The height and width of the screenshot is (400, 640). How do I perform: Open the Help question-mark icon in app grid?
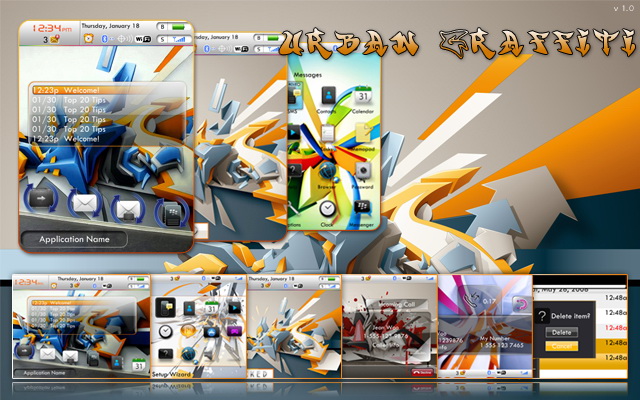click(x=294, y=171)
